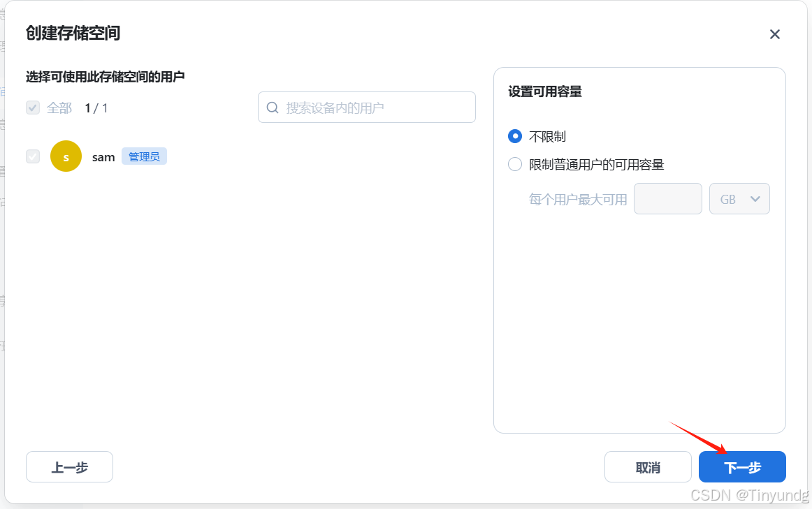
Task: Select 限制普通用户的可用容量 option
Action: [x=515, y=164]
